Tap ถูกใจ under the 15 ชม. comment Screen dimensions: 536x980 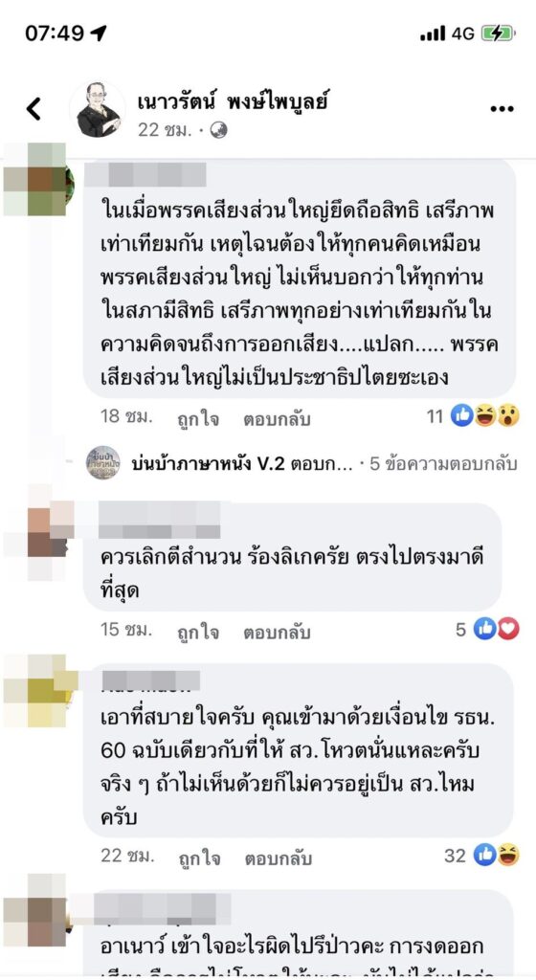pos(197,632)
